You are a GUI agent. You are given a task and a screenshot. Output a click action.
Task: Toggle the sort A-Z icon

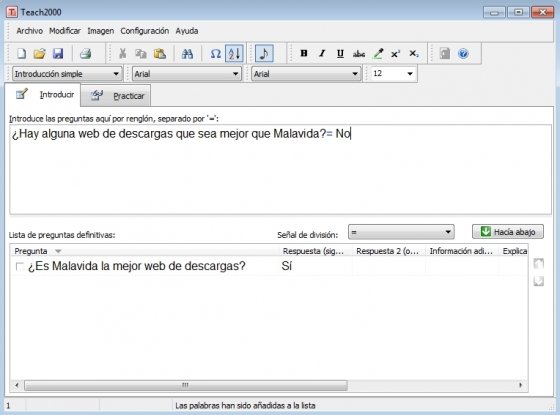click(x=234, y=54)
